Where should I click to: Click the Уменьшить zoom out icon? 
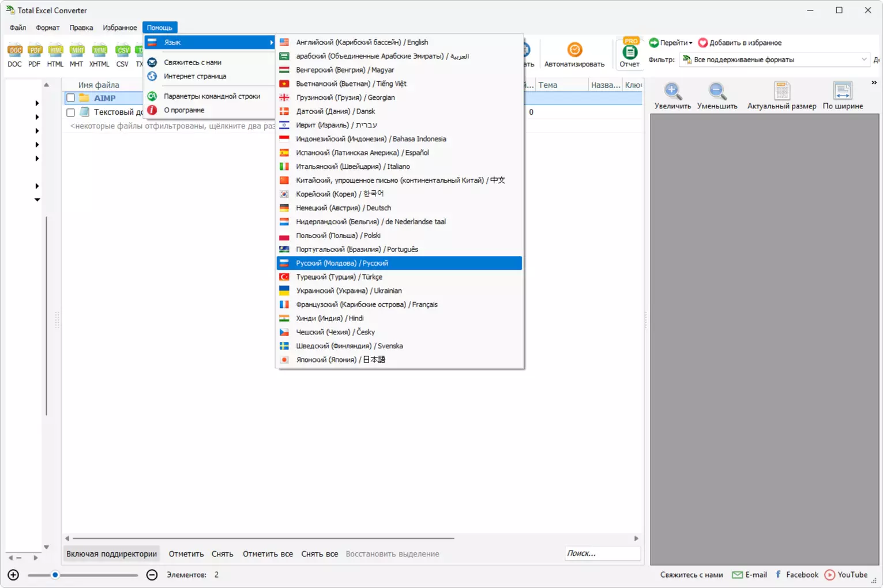717,91
